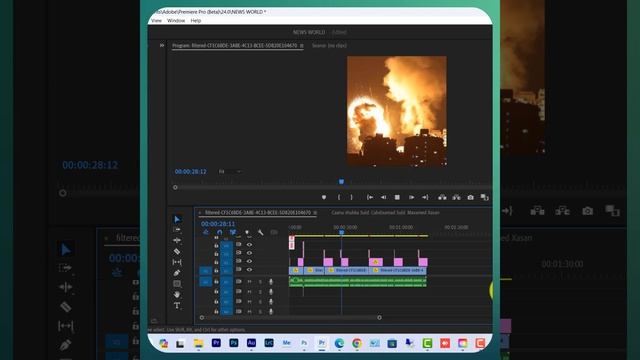Toggle the A1 source patch button
640x360 pixels.
coord(205,282)
